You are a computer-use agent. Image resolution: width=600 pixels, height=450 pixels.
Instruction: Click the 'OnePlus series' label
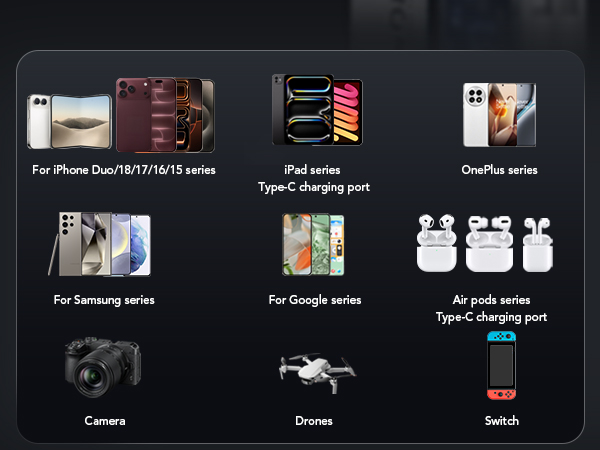(499, 170)
